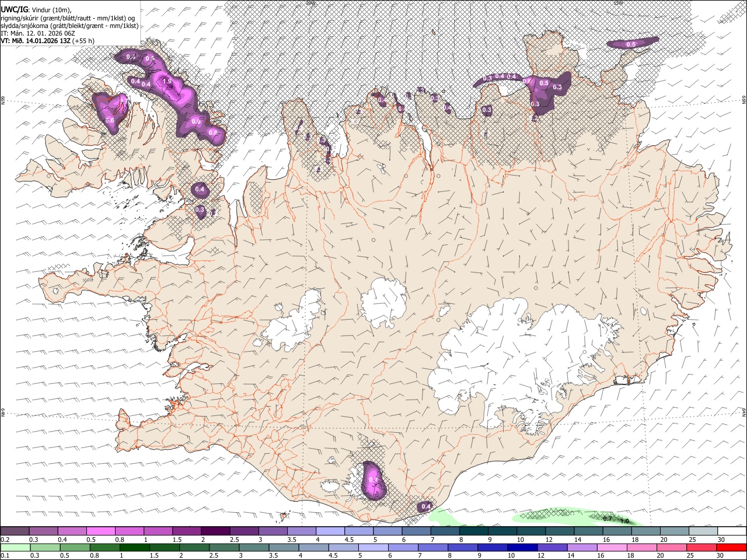The width and height of the screenshot is (747, 560).
Task: Click the 4.5 label under the snow scale
Action: [349, 540]
